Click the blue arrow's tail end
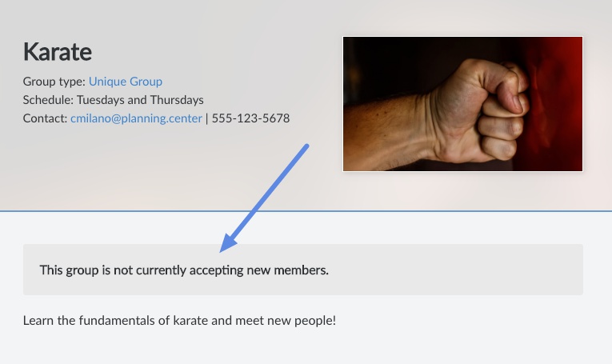The height and width of the screenshot is (364, 612). 306,146
